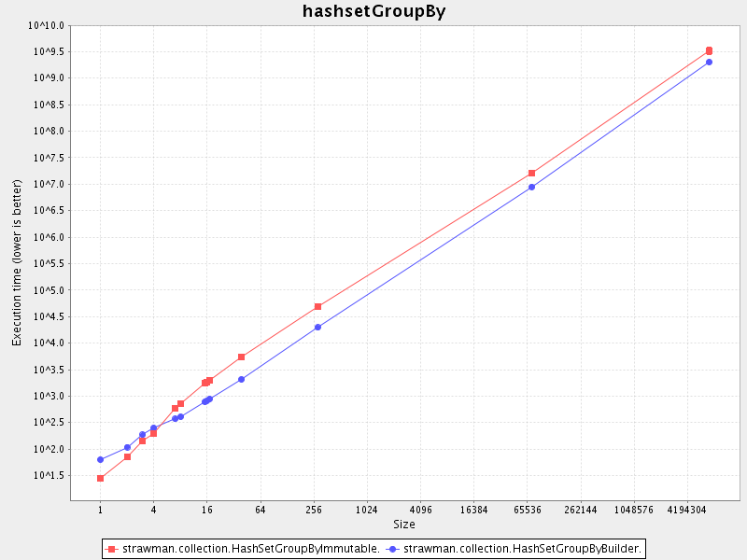Image resolution: width=747 pixels, height=560 pixels.
Task: Click the x-axis tick label 4194304
Action: point(687,510)
